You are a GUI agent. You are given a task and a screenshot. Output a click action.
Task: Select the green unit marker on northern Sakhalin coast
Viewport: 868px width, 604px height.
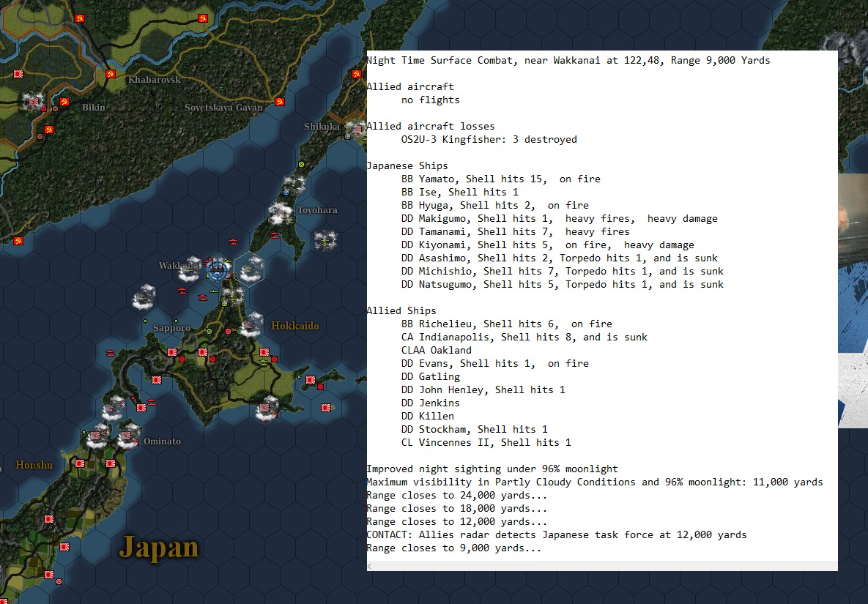click(301, 164)
